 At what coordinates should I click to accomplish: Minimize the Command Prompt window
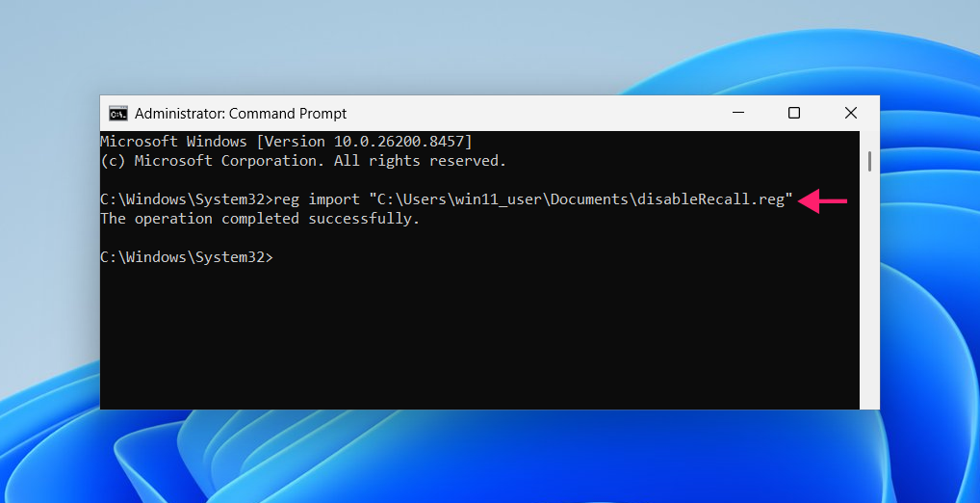pyautogui.click(x=738, y=114)
